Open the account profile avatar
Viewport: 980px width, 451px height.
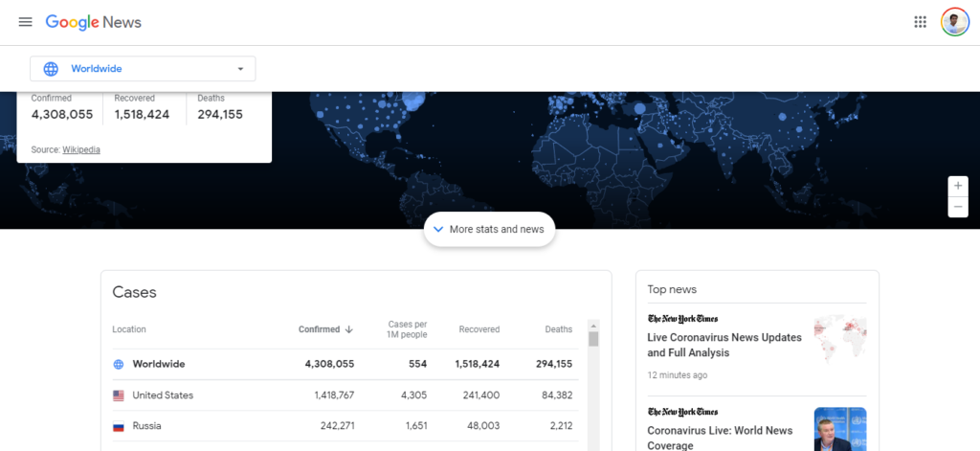coord(955,22)
